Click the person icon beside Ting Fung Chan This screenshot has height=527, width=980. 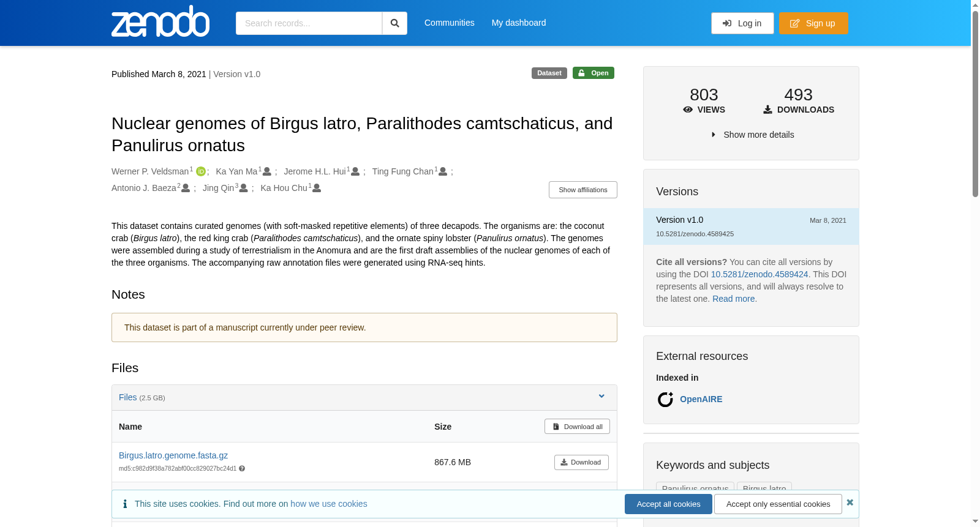(443, 171)
